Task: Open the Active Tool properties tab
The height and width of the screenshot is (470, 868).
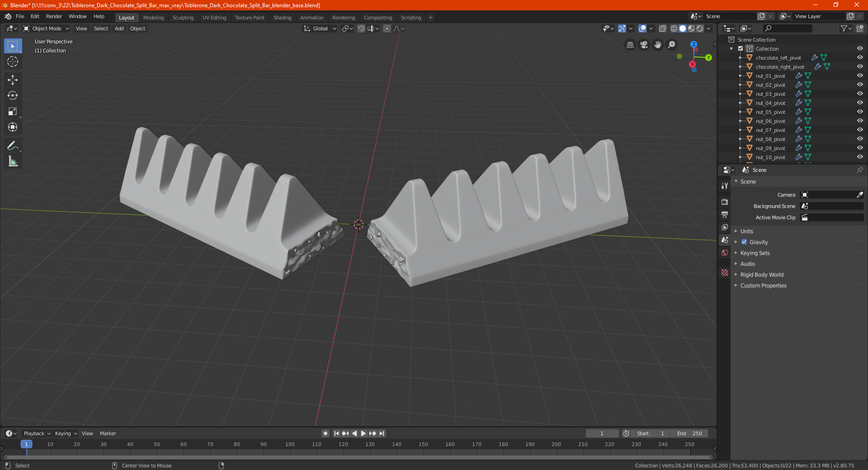Action: (x=725, y=185)
